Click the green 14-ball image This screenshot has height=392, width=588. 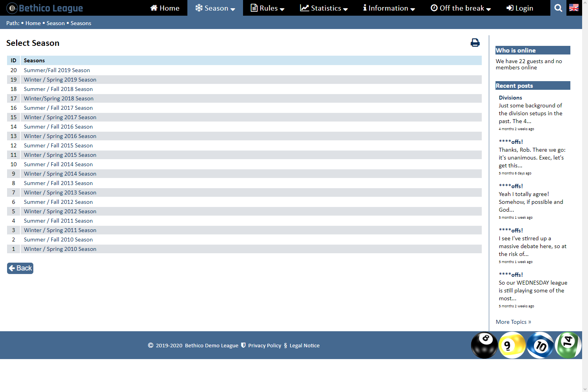(x=568, y=344)
